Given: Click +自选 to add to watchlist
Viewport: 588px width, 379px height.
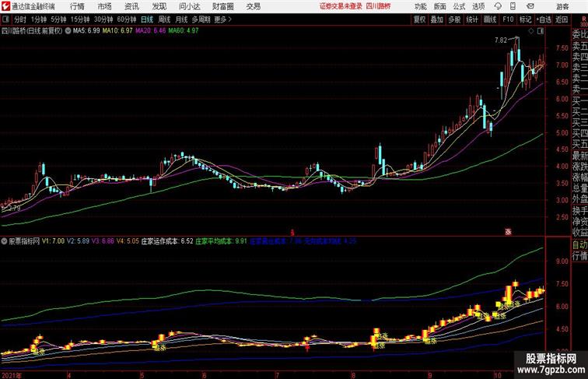Looking at the screenshot, I should pos(544,19).
